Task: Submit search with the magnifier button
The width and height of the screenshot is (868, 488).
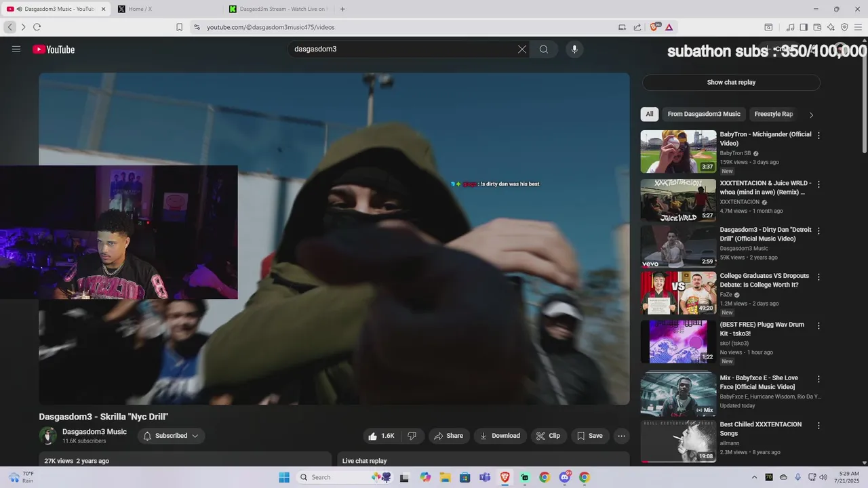Action: pyautogui.click(x=543, y=49)
